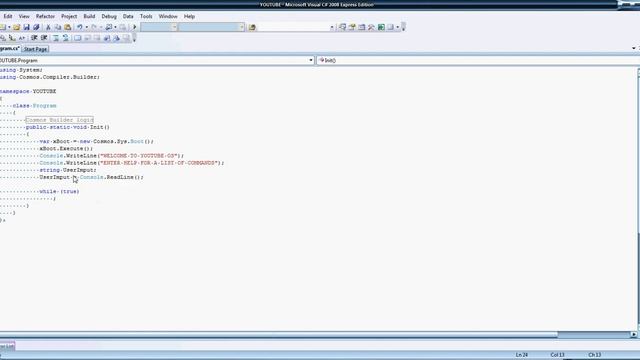The width and height of the screenshot is (640, 360).
Task: Click the ENTER HELP FOR A LIST string
Action: (159, 163)
